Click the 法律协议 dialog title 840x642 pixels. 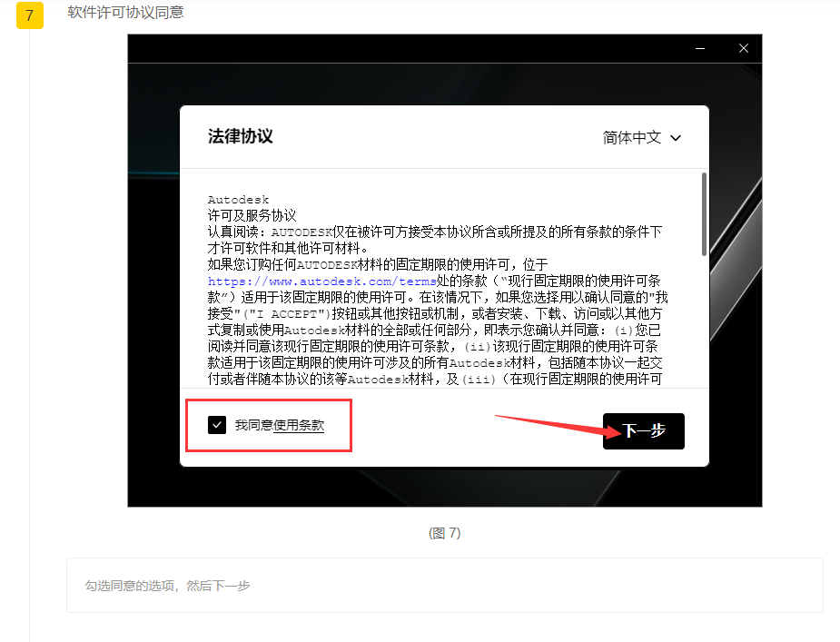240,137
